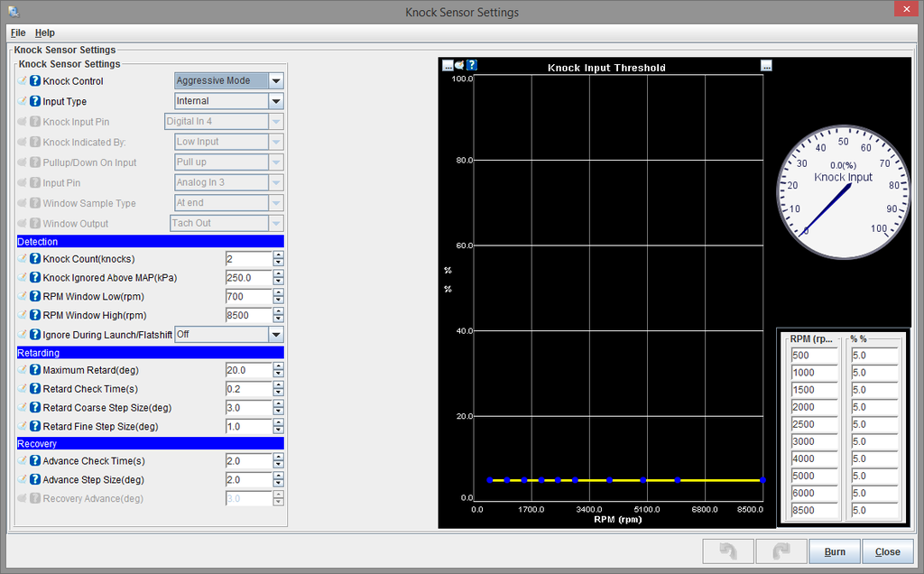Click the help icon above the threshold chart
Viewport: 924px width, 574px height.
pyautogui.click(x=472, y=65)
